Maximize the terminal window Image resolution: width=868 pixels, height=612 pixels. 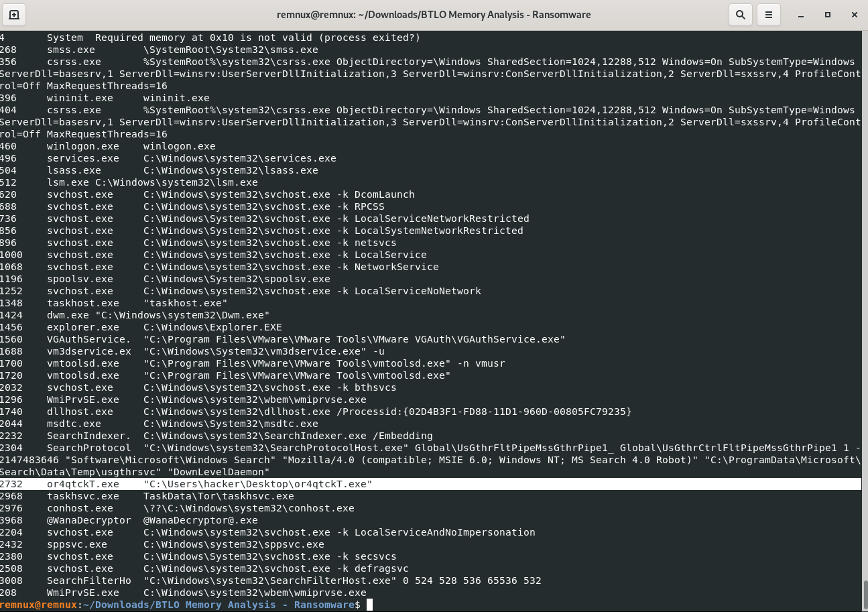coord(827,15)
